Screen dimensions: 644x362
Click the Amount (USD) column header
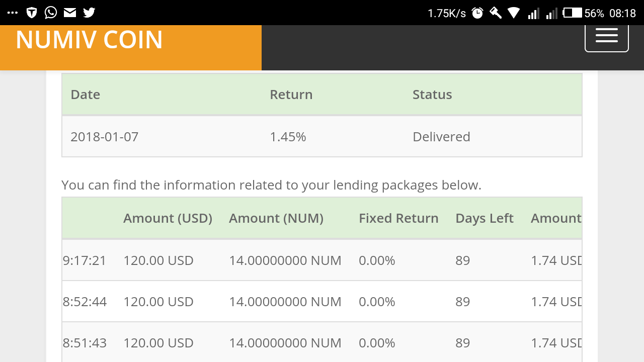(x=168, y=218)
